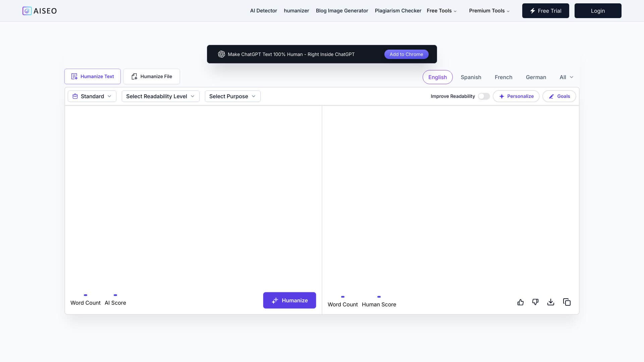Open Goals pencil option
This screenshot has height=362, width=644.
pyautogui.click(x=559, y=96)
